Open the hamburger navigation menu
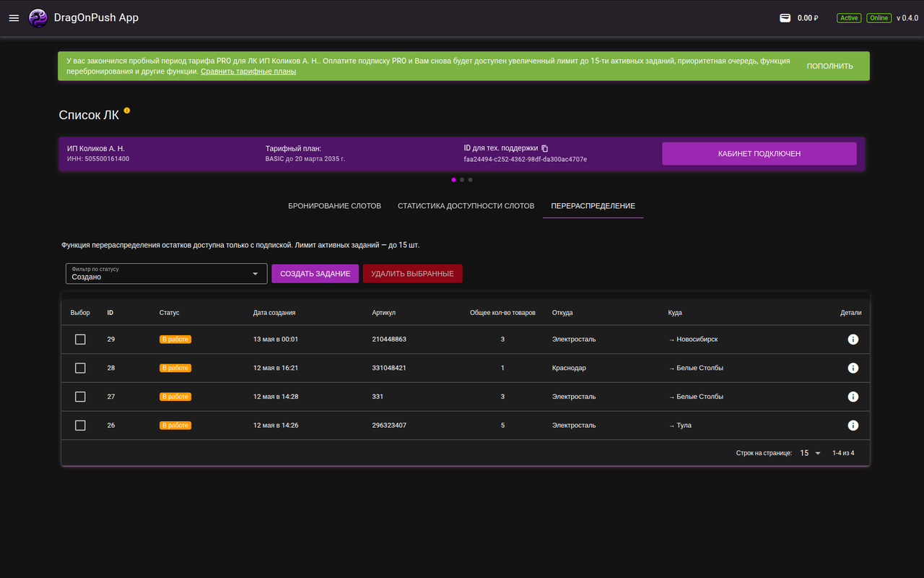This screenshot has height=578, width=924. tap(14, 18)
